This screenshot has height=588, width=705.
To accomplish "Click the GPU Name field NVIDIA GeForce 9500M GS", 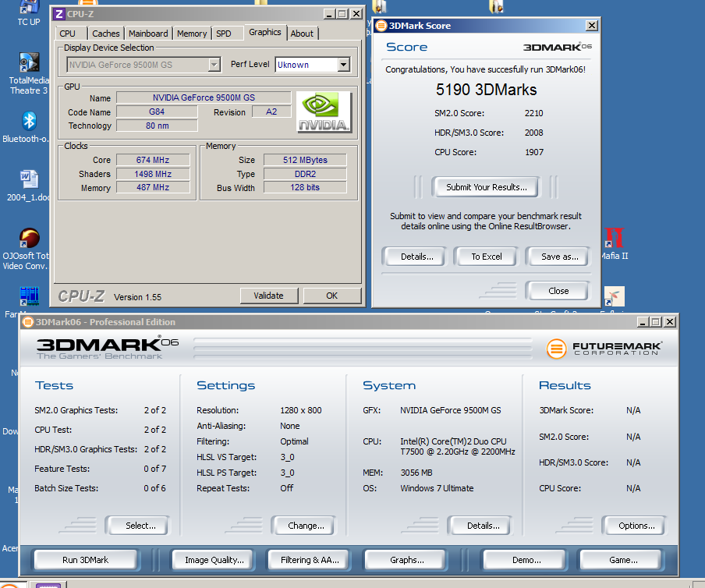I will point(204,97).
